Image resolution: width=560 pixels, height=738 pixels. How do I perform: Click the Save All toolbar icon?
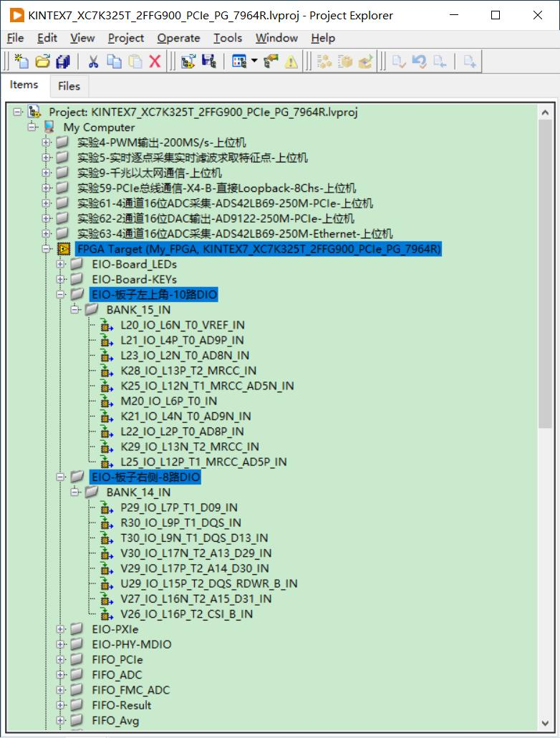click(x=62, y=61)
